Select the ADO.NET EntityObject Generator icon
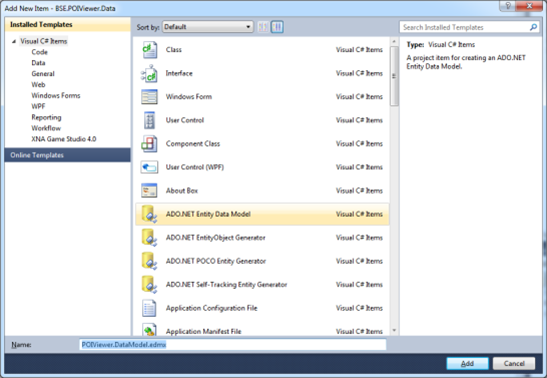 coord(149,237)
